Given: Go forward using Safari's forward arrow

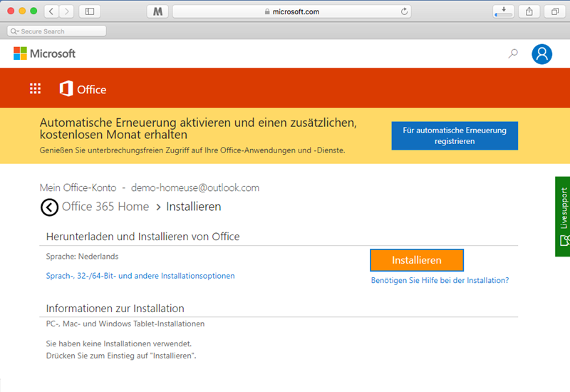Looking at the screenshot, I should pos(66,11).
